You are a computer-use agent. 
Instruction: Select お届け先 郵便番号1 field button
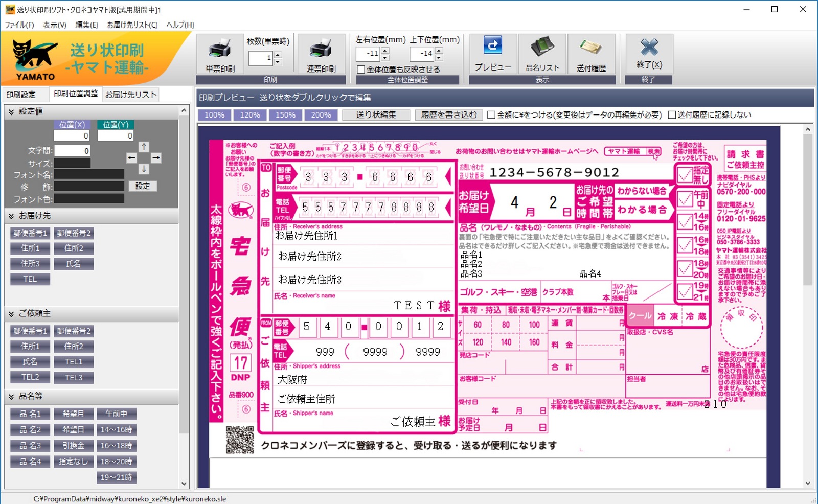30,233
